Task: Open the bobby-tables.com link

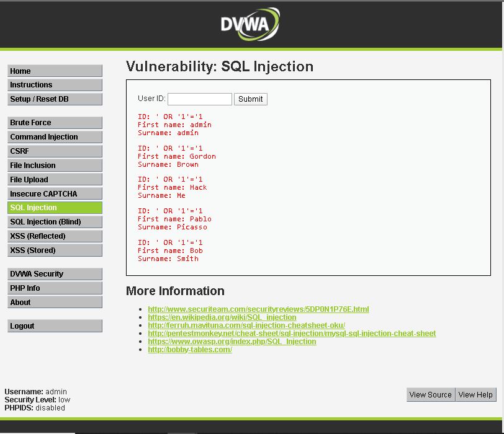Action: 190,350
